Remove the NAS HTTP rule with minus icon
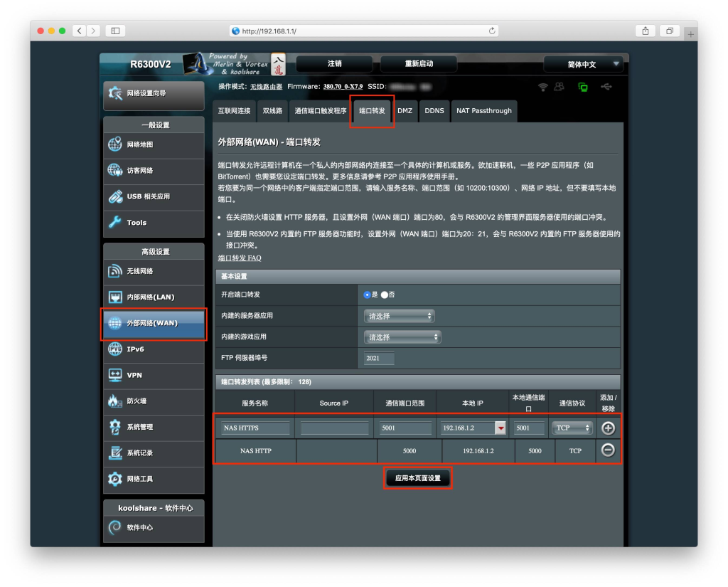 608,450
